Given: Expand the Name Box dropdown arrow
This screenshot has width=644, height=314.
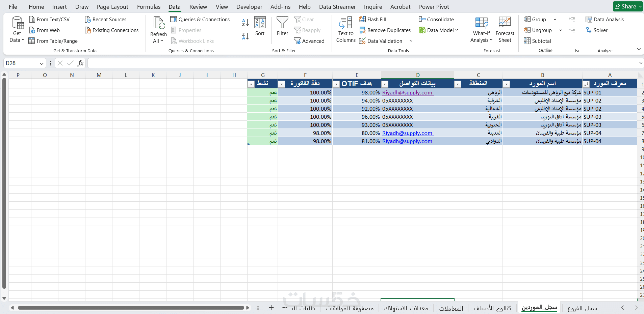Looking at the screenshot, I should click(x=42, y=63).
